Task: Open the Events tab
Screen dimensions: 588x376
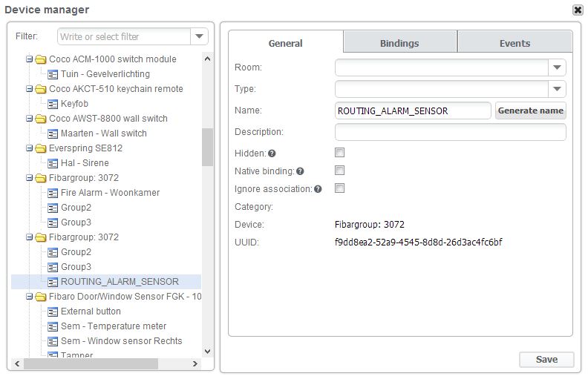Action: pyautogui.click(x=514, y=43)
